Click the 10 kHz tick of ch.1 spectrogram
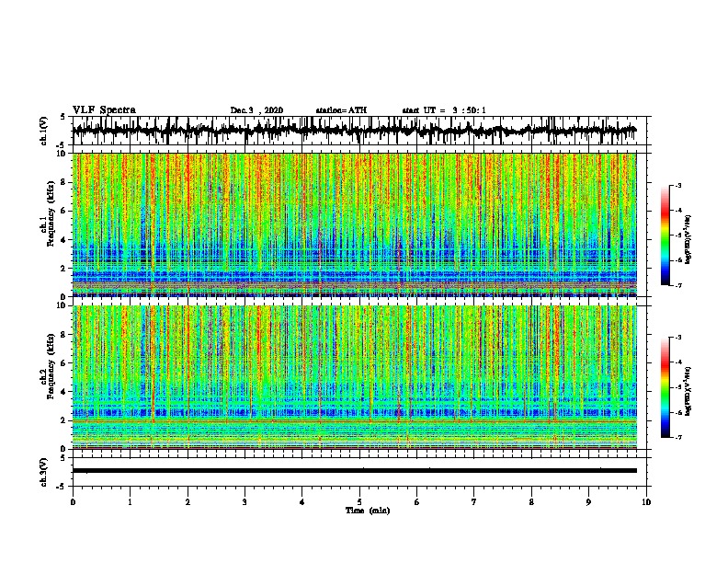728x563 pixels. tap(63, 154)
